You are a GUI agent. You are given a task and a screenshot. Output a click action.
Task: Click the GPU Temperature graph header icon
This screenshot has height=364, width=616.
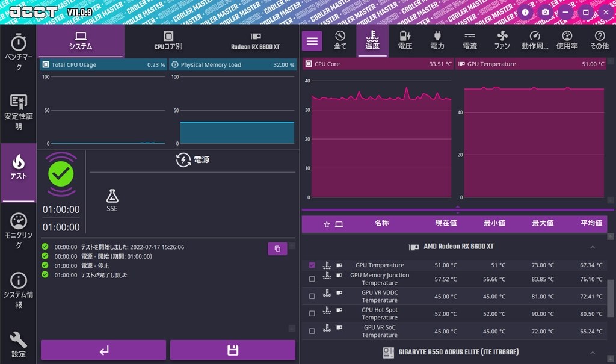(461, 64)
